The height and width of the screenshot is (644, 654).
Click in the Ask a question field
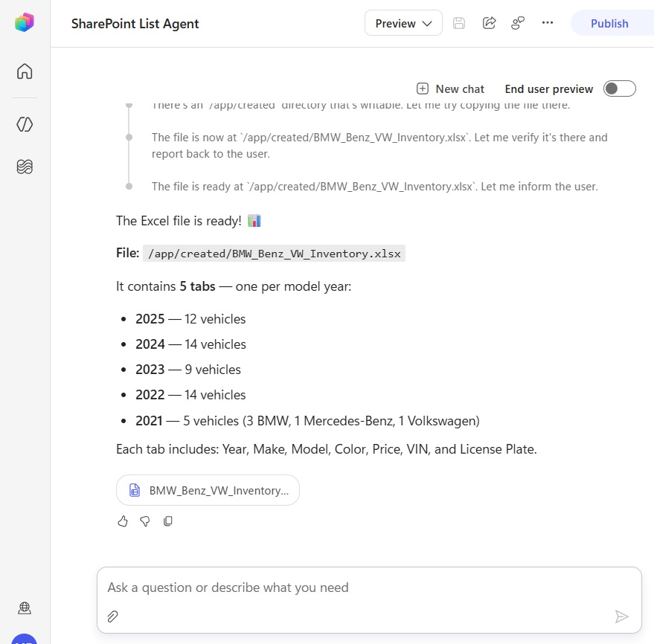[369, 587]
